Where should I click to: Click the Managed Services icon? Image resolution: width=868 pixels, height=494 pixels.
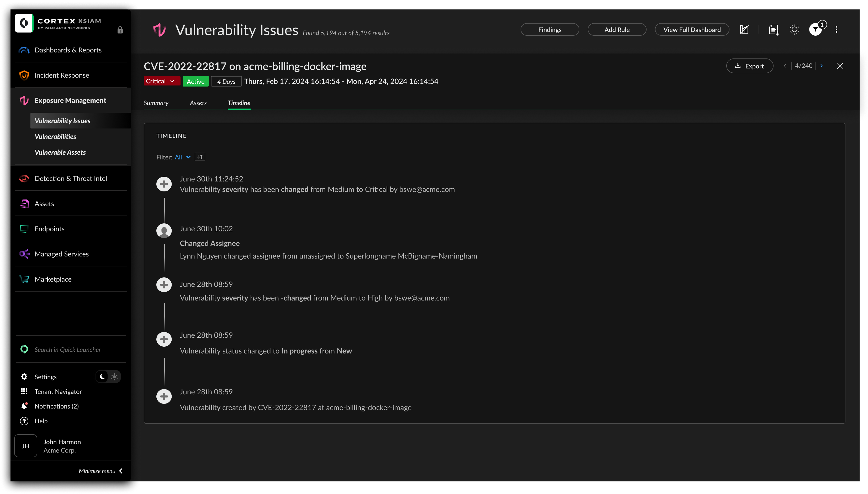[x=24, y=254]
